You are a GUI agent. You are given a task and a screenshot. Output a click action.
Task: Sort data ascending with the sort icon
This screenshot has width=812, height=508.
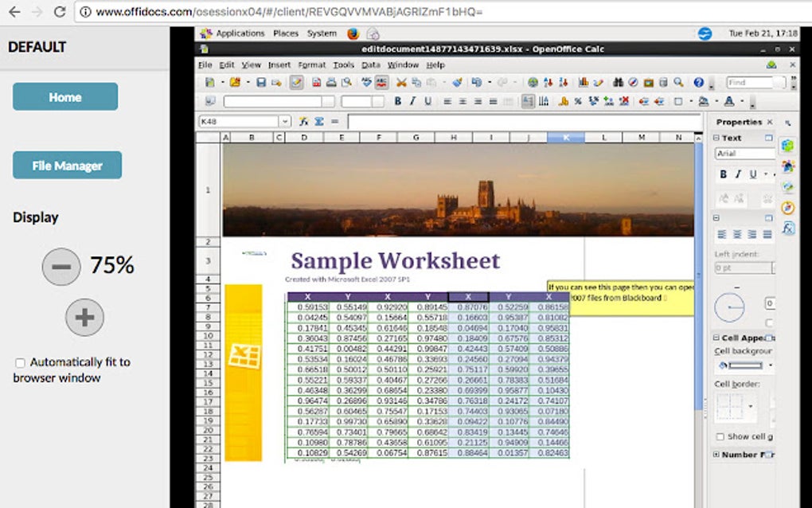point(548,82)
